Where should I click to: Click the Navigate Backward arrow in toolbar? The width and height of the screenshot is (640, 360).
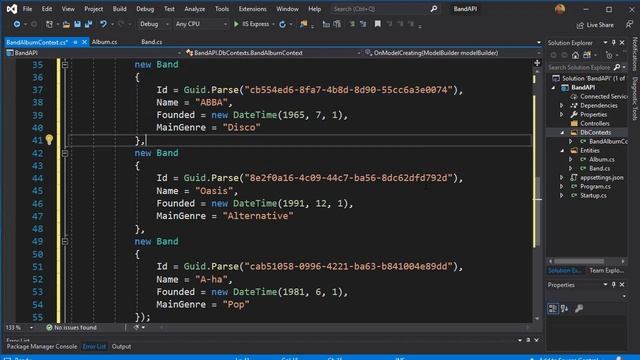point(17,24)
